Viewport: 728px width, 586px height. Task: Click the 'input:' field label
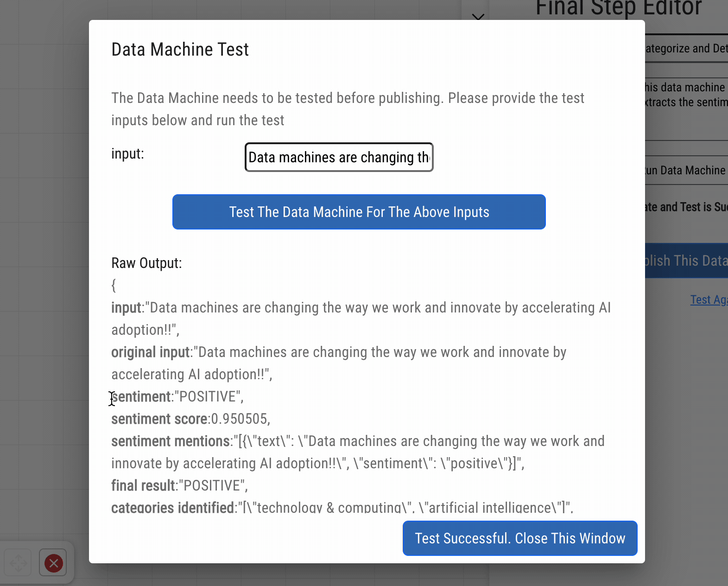127,153
